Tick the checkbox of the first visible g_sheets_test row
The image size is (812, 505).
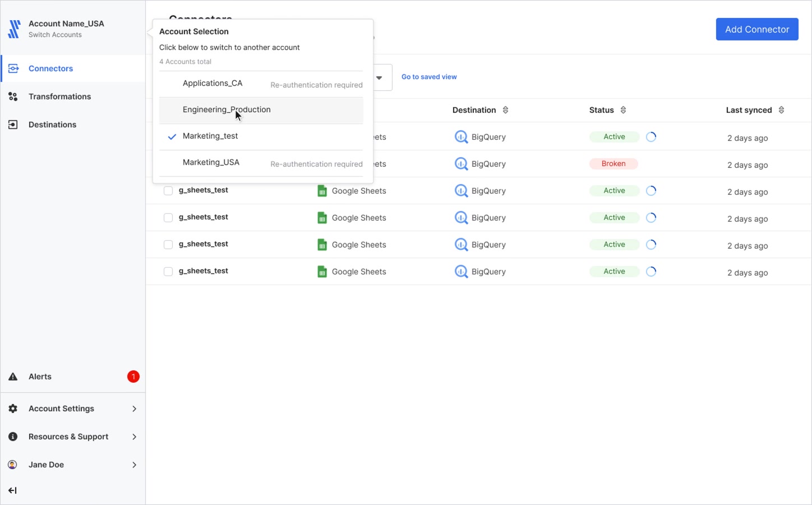coord(168,191)
